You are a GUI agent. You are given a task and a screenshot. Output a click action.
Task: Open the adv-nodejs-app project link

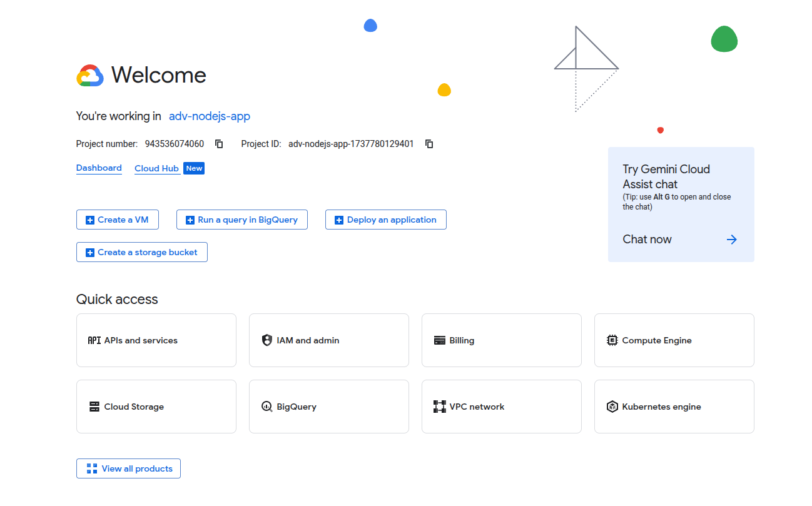pyautogui.click(x=209, y=116)
